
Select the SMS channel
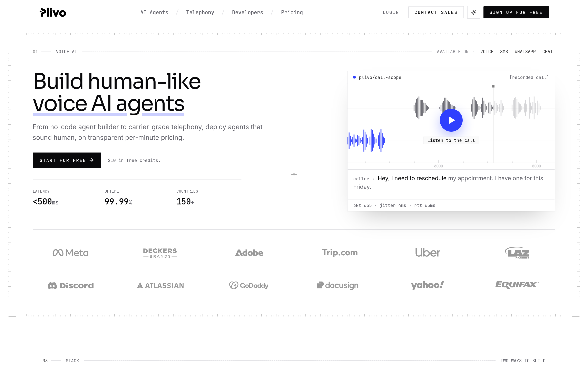click(504, 52)
